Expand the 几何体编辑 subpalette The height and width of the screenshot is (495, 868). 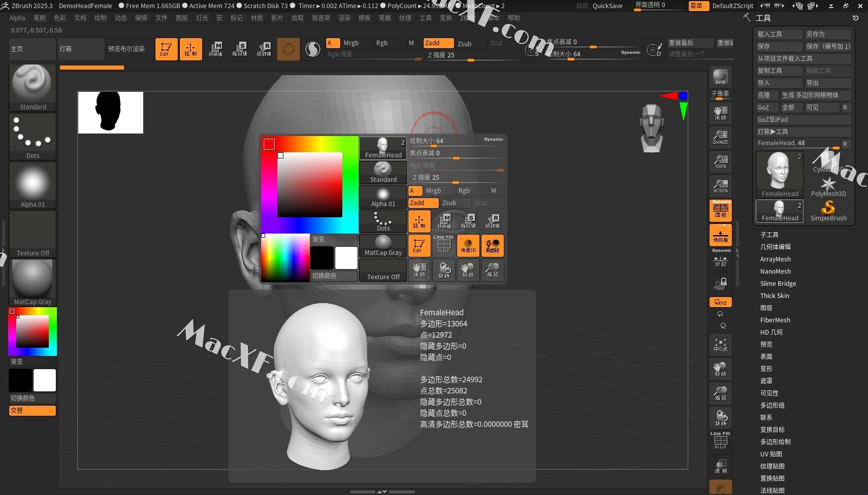coord(775,247)
